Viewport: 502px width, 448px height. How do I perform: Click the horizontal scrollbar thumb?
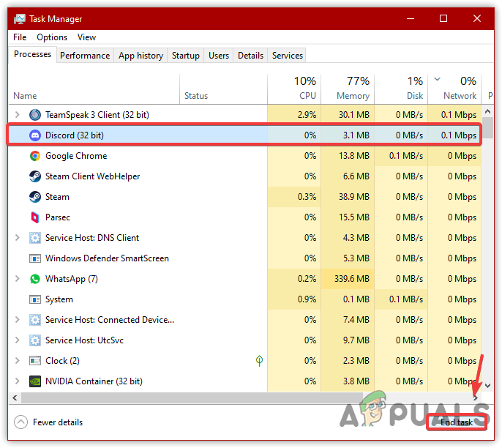click(x=192, y=397)
